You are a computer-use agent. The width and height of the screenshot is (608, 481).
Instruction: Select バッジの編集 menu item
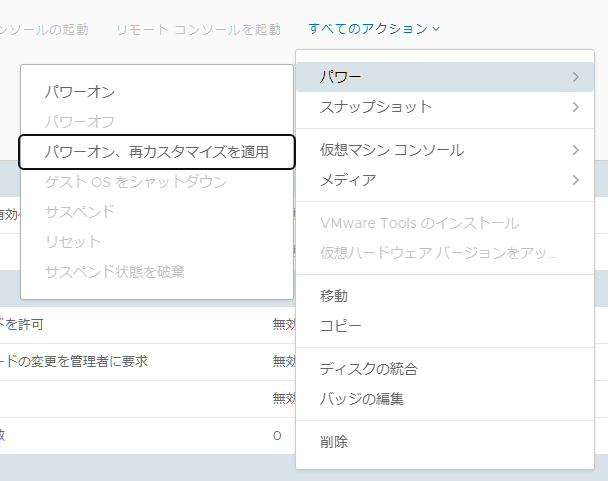click(x=445, y=399)
